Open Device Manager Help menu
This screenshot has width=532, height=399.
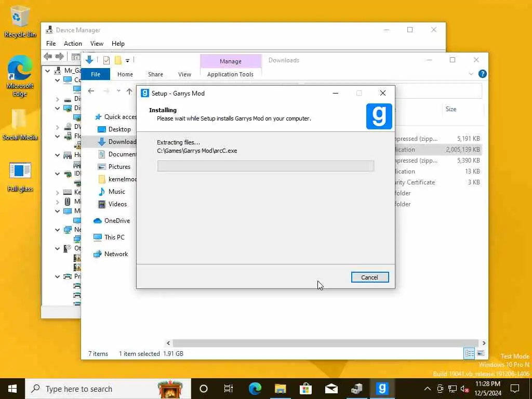click(x=118, y=44)
